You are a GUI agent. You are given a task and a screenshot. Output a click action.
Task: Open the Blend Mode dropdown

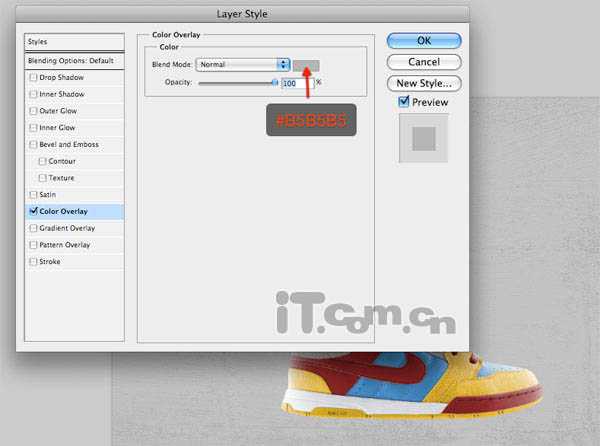(x=242, y=64)
